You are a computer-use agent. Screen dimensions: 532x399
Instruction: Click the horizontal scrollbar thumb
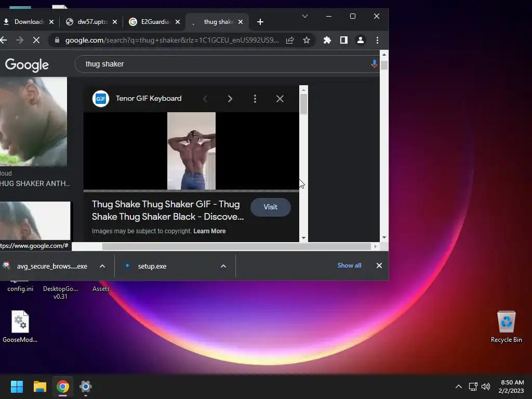pos(236,246)
